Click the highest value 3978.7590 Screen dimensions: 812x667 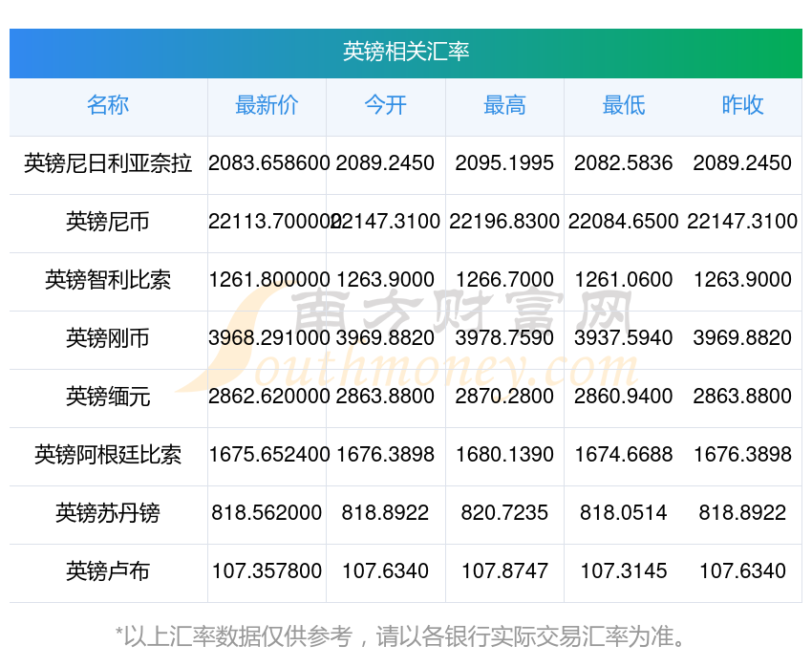pos(504,338)
